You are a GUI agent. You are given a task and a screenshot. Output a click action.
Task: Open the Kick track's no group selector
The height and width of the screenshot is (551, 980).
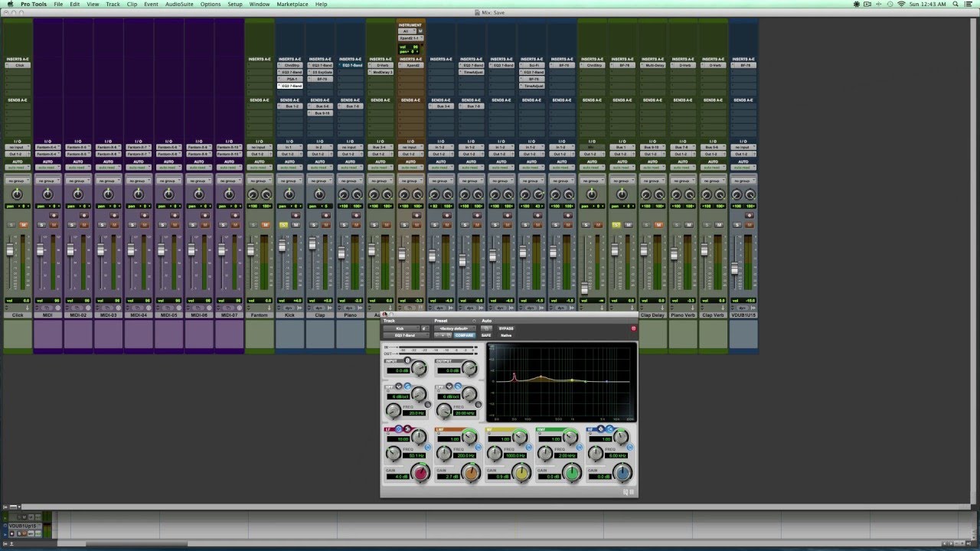[290, 181]
